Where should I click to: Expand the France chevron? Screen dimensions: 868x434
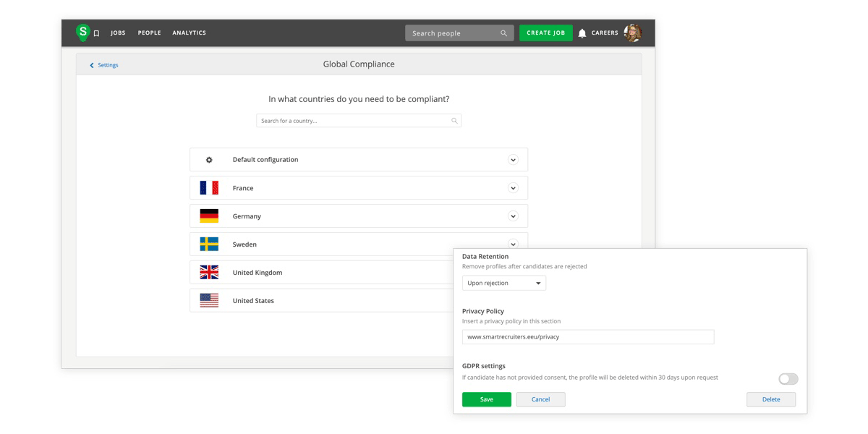(513, 188)
